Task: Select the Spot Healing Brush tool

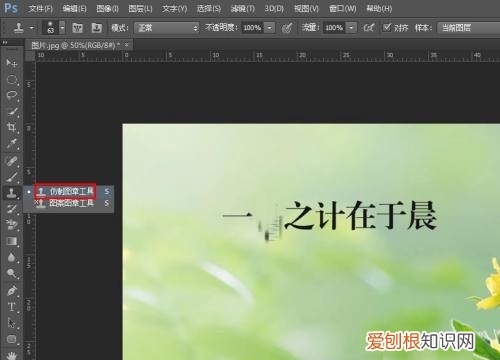Action: [x=12, y=161]
